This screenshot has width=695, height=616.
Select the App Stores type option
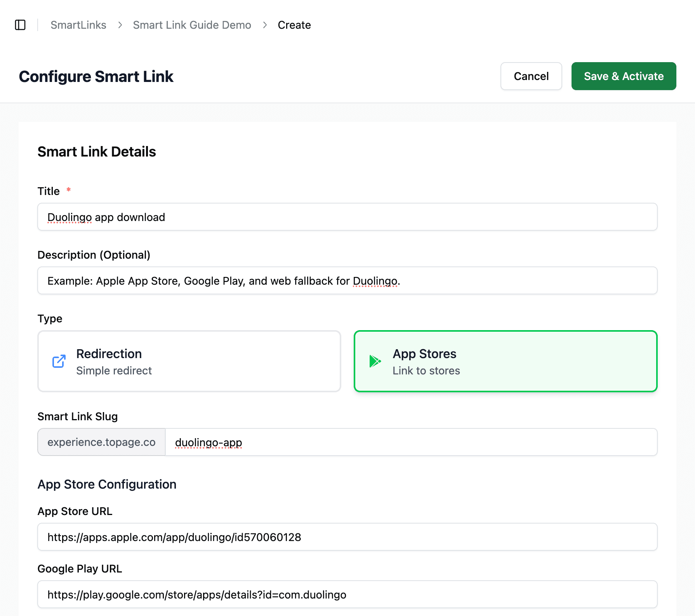coord(506,361)
